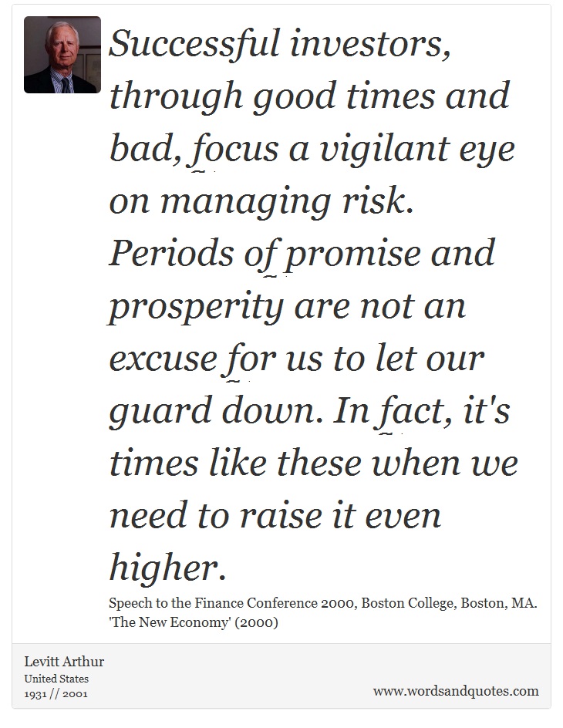Click the line 'times like these when we'
Viewport: 563px width, 728px height.
tap(314, 463)
